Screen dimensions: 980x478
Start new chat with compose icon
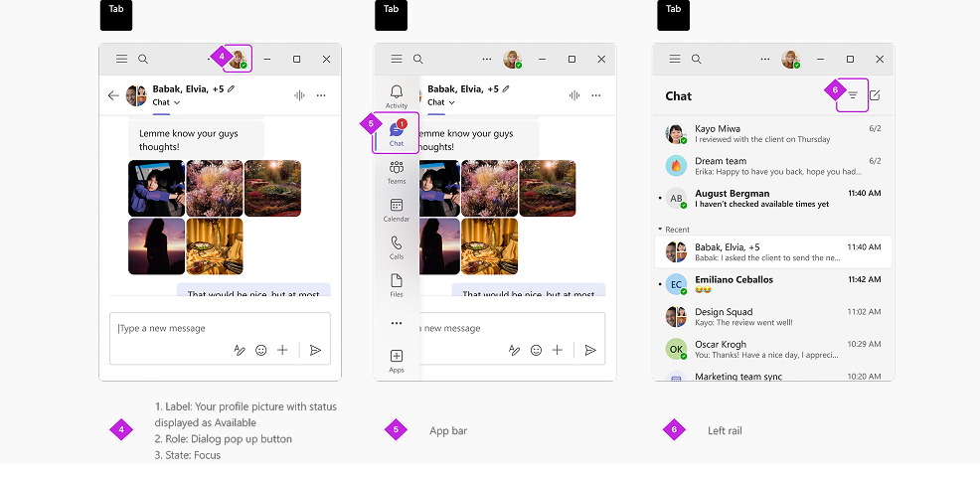[875, 95]
